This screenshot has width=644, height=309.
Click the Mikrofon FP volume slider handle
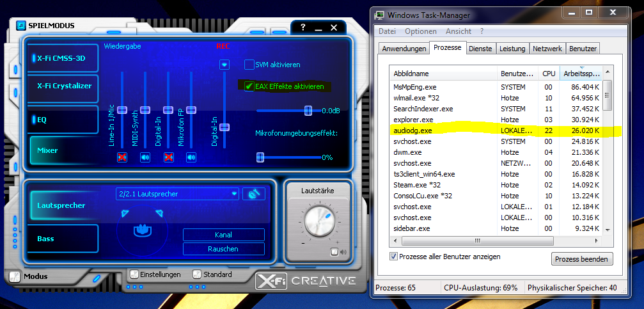191,109
